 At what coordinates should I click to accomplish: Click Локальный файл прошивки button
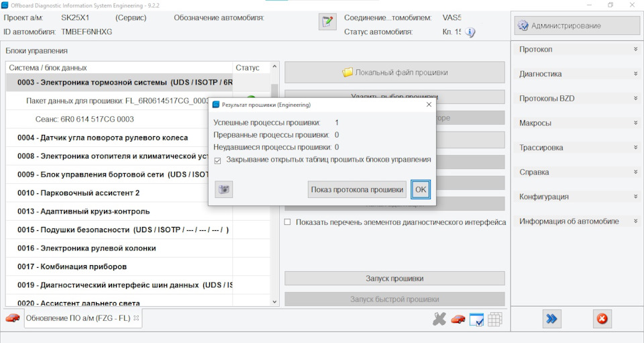click(x=394, y=72)
